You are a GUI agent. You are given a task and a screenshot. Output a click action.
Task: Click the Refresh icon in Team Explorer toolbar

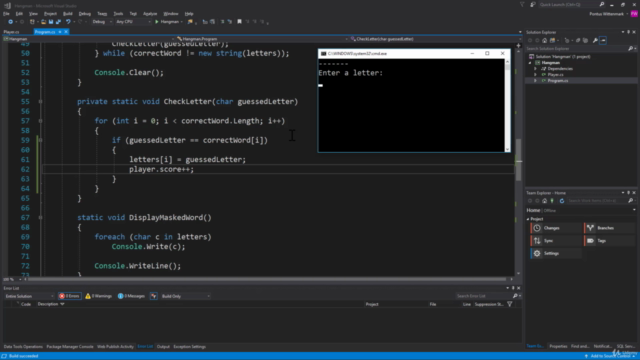coord(562,201)
